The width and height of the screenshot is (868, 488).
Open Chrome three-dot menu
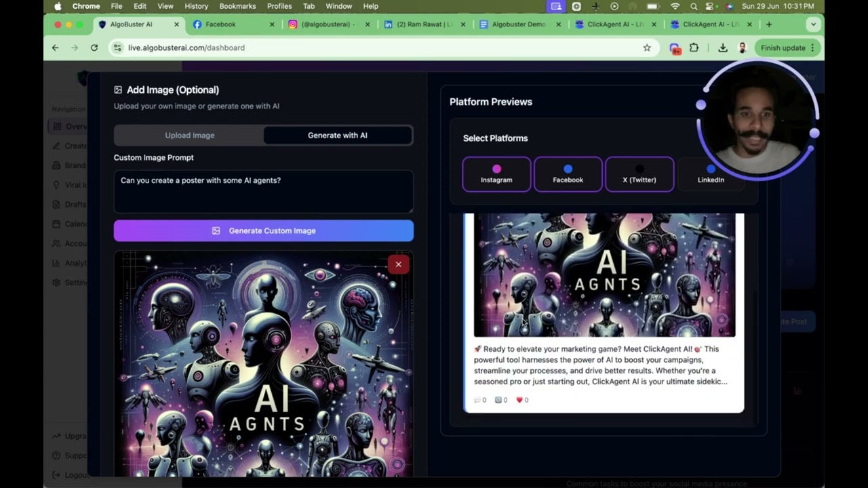[x=812, y=47]
